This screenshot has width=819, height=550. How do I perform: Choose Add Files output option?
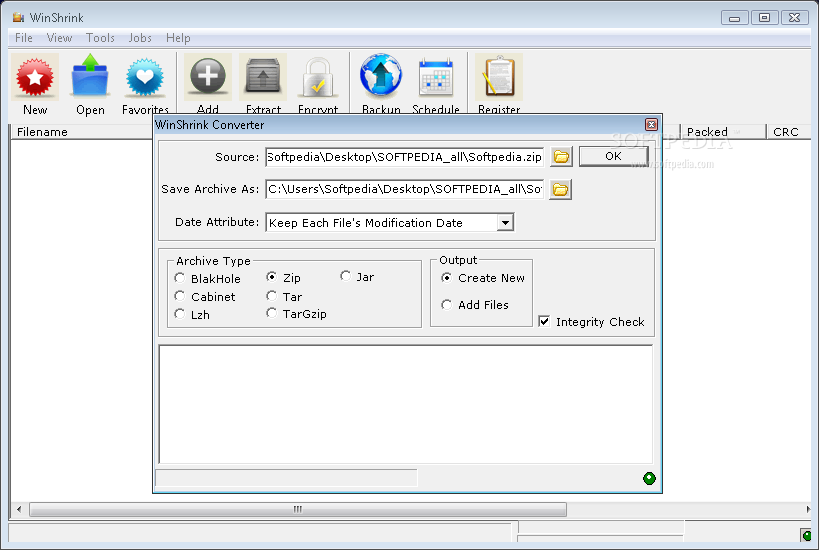coord(447,305)
